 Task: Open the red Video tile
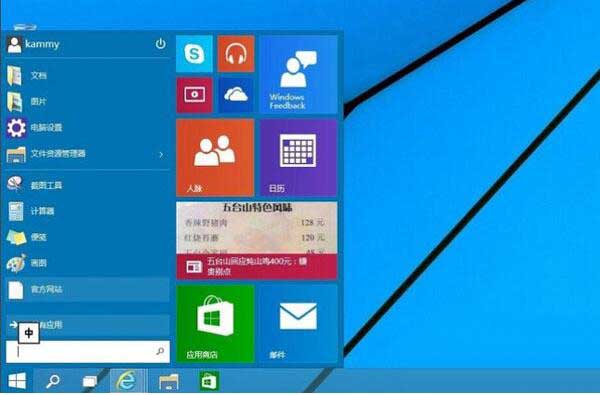[194, 95]
